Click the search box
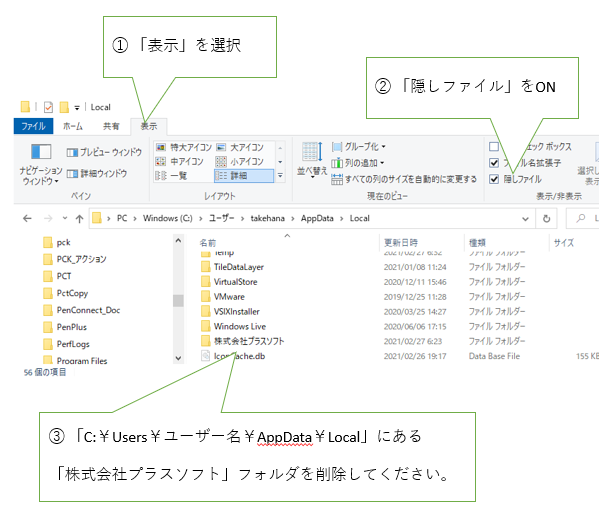The height and width of the screenshot is (520, 599). (584, 219)
